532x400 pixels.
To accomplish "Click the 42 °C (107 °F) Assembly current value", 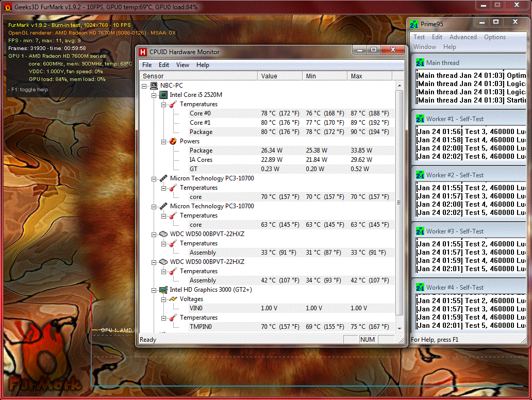I will [280, 280].
